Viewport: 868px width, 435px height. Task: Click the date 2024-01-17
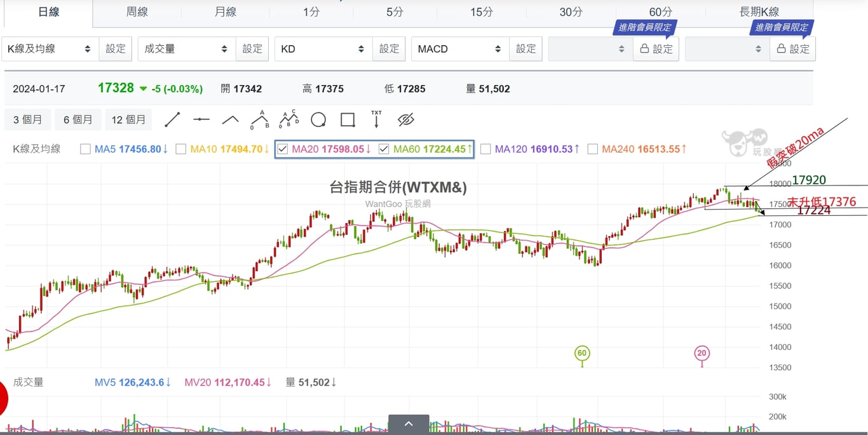click(x=39, y=89)
